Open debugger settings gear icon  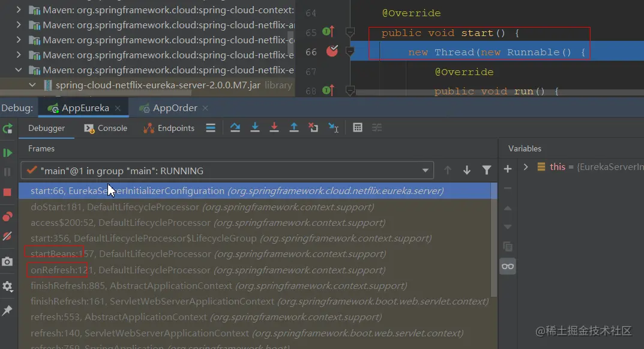[x=7, y=286]
